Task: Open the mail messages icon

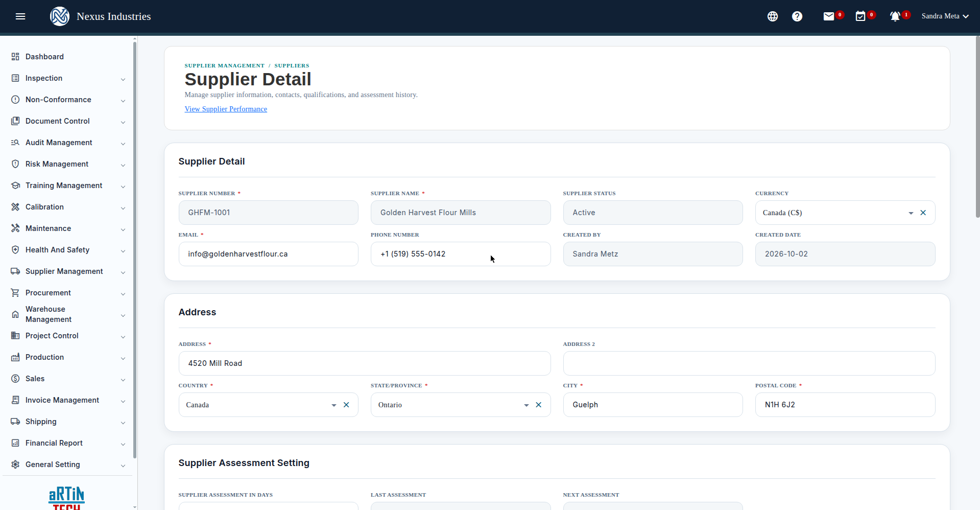Action: [x=829, y=16]
